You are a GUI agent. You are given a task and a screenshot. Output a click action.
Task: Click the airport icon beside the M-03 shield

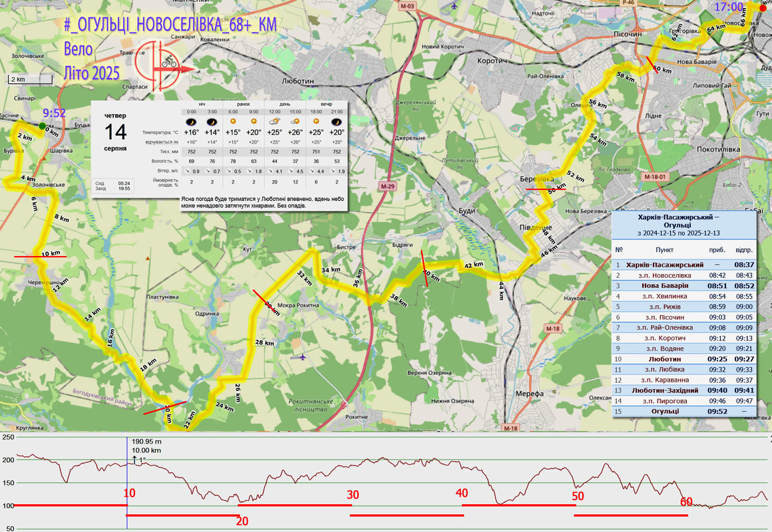coord(453,6)
